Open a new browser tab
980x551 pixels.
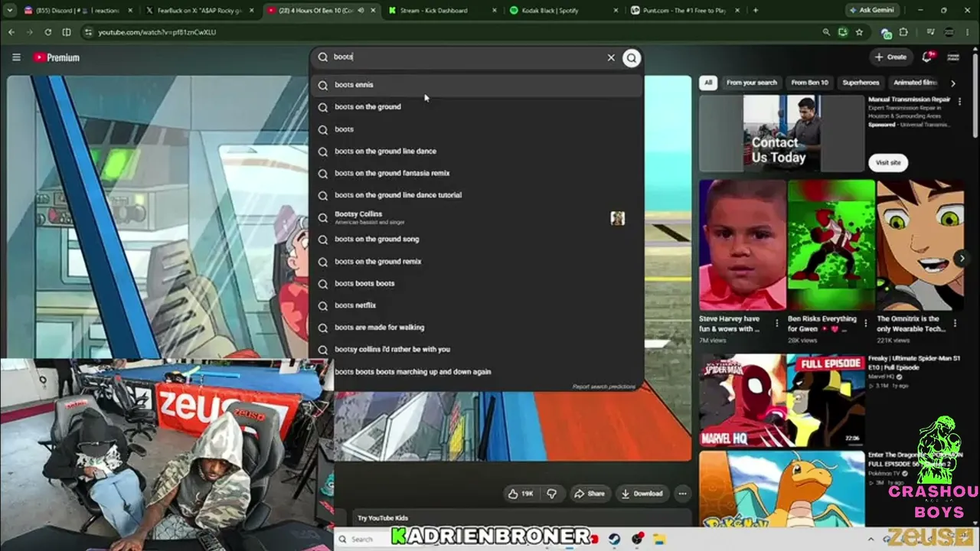point(756,10)
